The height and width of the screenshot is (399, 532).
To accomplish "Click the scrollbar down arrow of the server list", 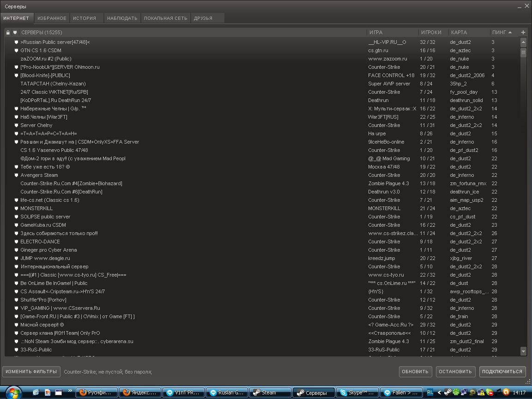I will [523, 351].
